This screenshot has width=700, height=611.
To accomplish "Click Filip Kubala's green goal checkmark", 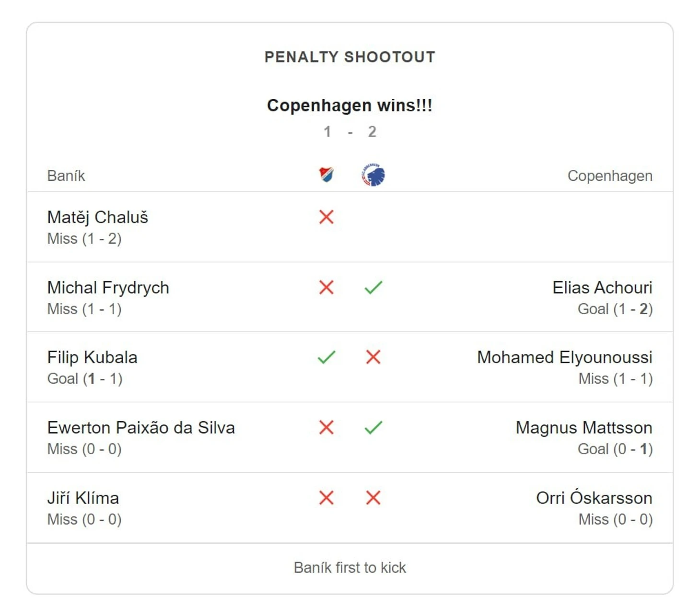I will 327,357.
